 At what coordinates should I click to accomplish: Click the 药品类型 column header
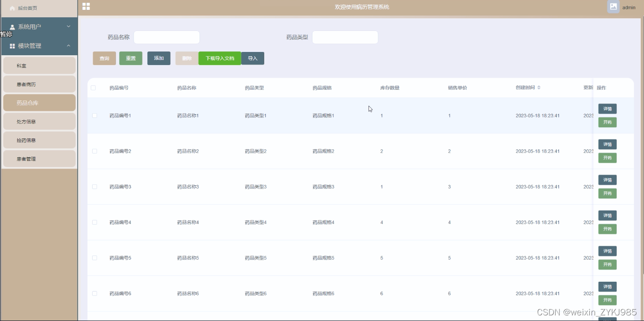(254, 88)
